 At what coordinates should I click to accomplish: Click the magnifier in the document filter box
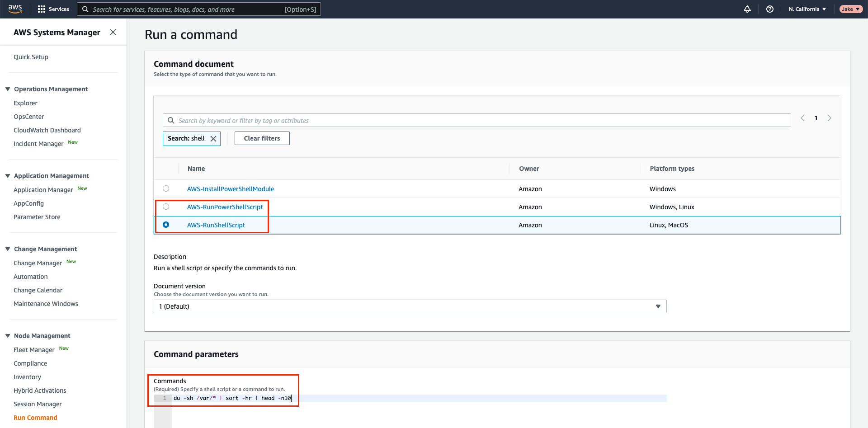171,120
